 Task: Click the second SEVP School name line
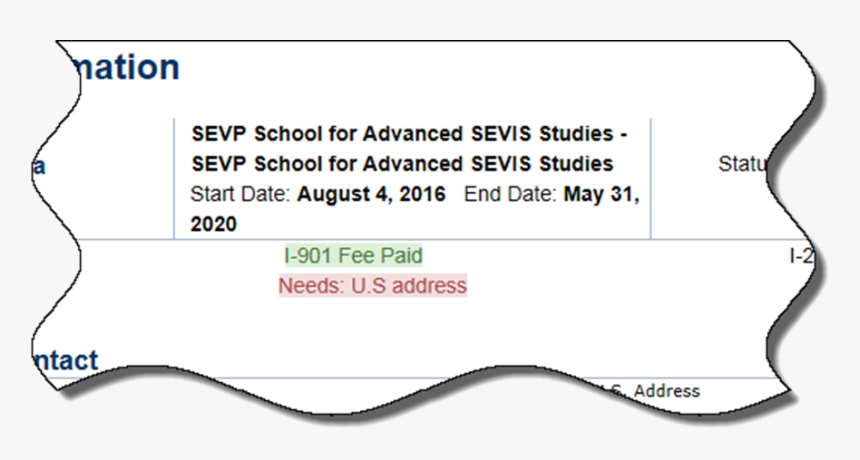(x=402, y=163)
